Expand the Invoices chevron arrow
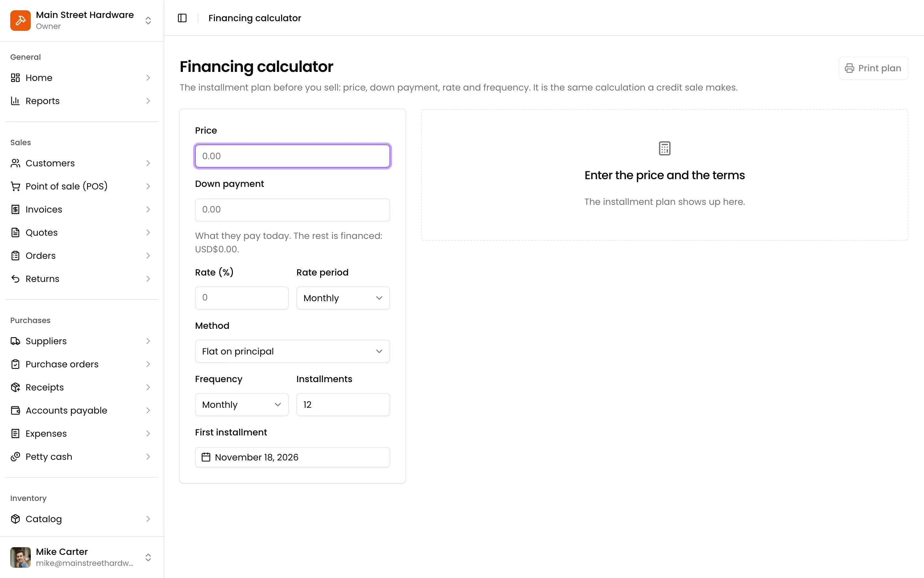The width and height of the screenshot is (924, 578). (x=148, y=209)
